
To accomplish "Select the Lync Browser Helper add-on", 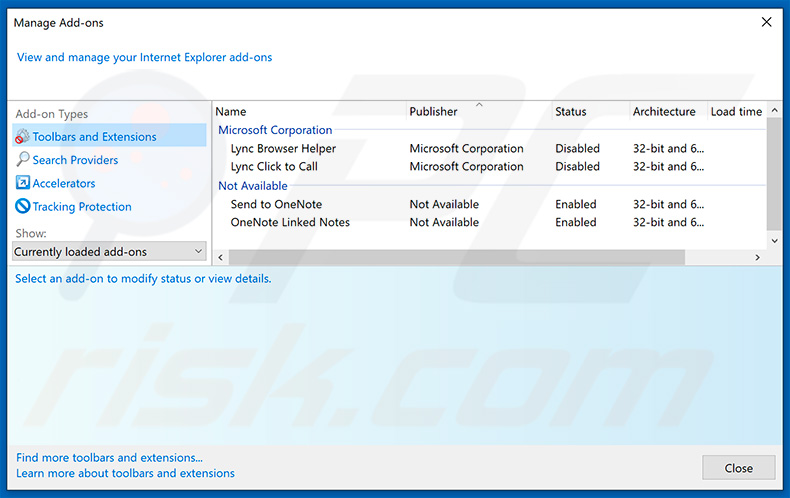I will pyautogui.click(x=283, y=148).
